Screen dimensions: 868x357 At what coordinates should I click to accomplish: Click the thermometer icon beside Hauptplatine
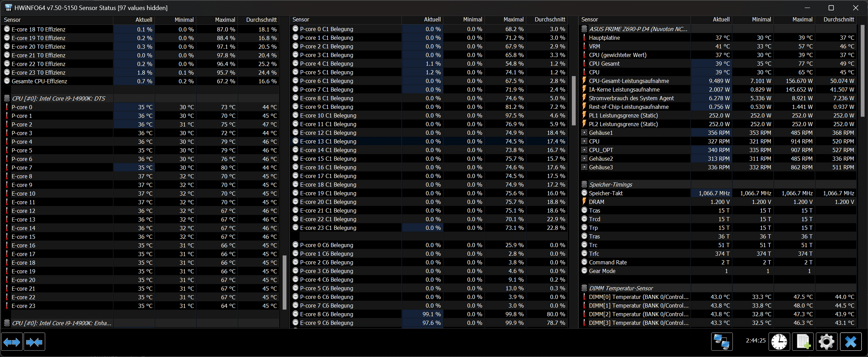584,38
